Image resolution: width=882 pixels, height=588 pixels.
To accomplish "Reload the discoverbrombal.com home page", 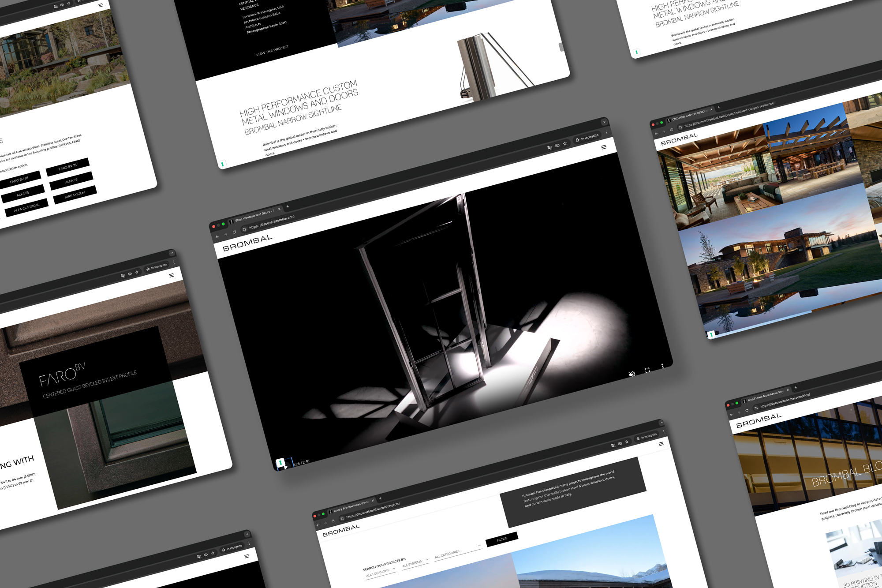I will (234, 232).
